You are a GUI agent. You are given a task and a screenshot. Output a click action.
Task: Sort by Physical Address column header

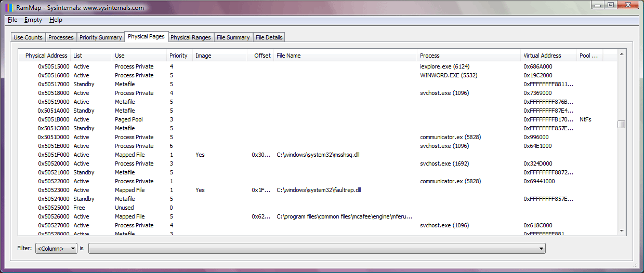(x=46, y=56)
